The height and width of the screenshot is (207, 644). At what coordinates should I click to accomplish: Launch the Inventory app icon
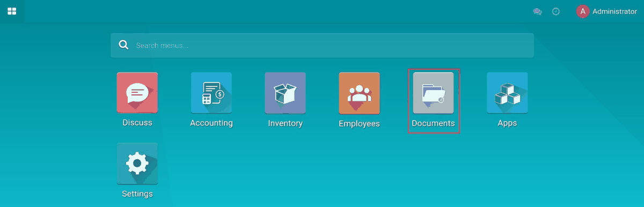(x=286, y=93)
